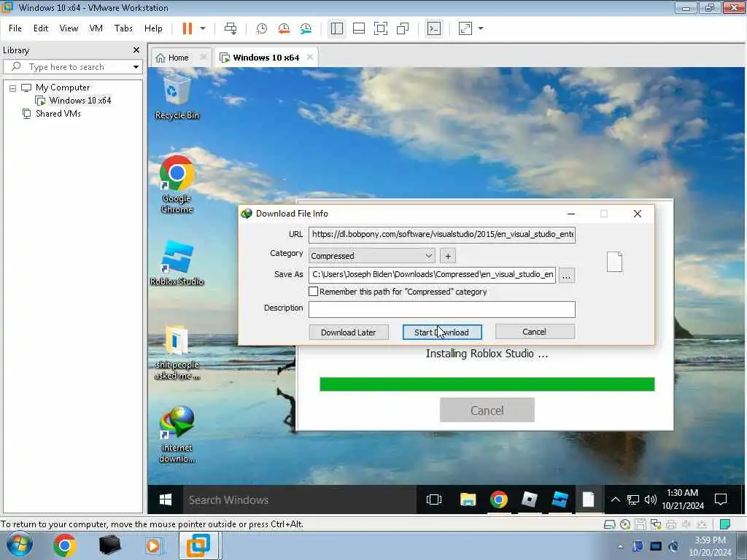Click Send Ctrl+Alt+Del toolbar icon
The height and width of the screenshot is (560, 747).
231,28
